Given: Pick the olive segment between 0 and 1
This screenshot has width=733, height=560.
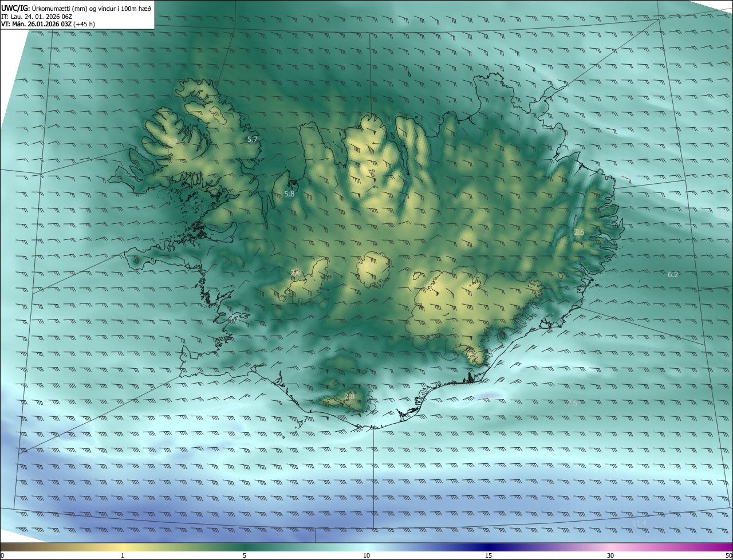Looking at the screenshot, I should point(61,547).
